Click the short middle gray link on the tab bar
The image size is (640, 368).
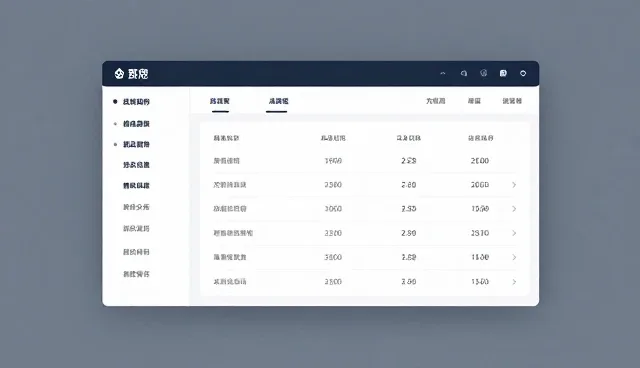(474, 101)
